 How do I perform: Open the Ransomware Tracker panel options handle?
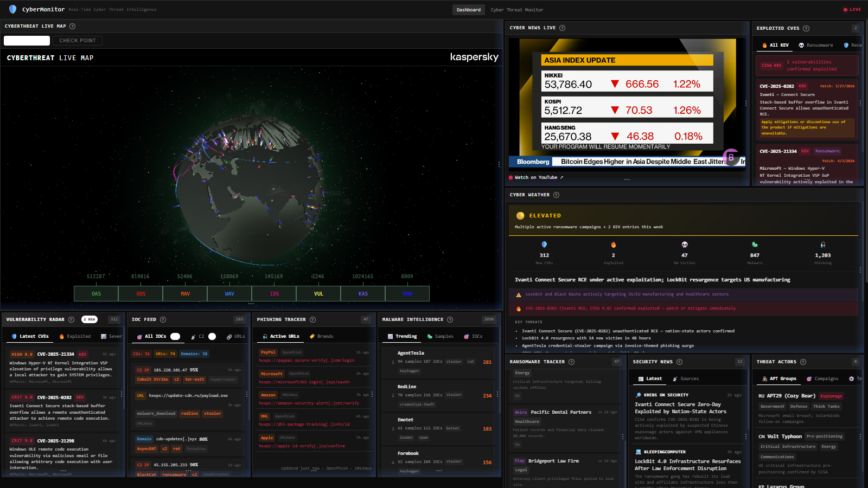point(622,436)
